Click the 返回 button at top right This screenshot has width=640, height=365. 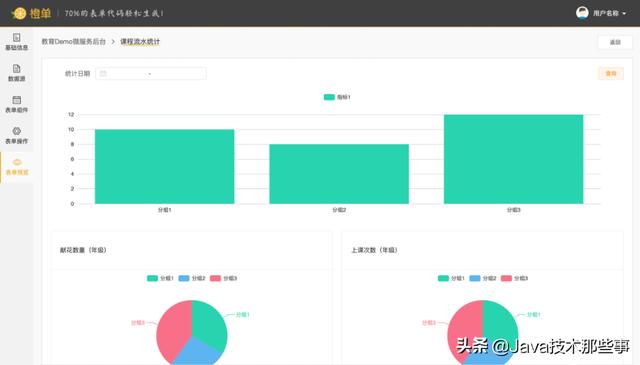[615, 42]
